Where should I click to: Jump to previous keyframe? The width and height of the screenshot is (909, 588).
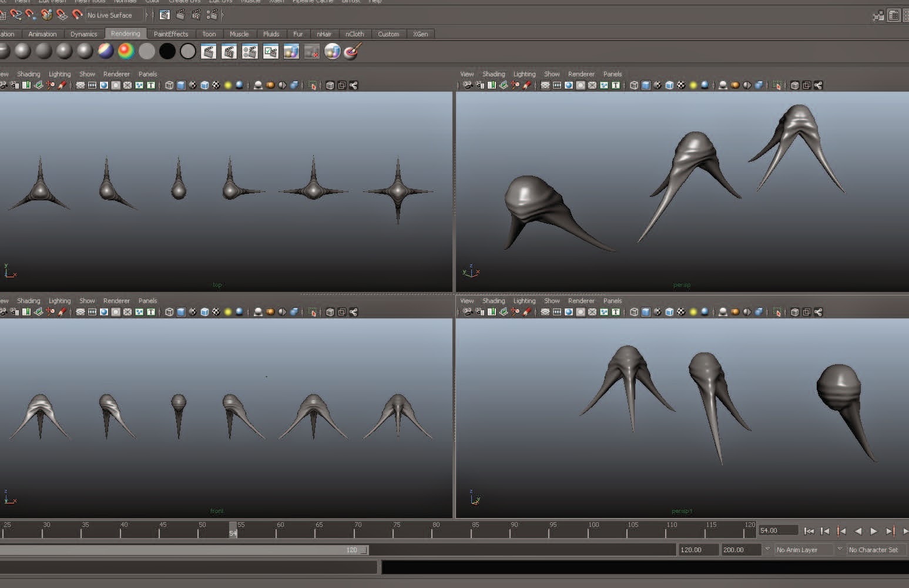841,531
